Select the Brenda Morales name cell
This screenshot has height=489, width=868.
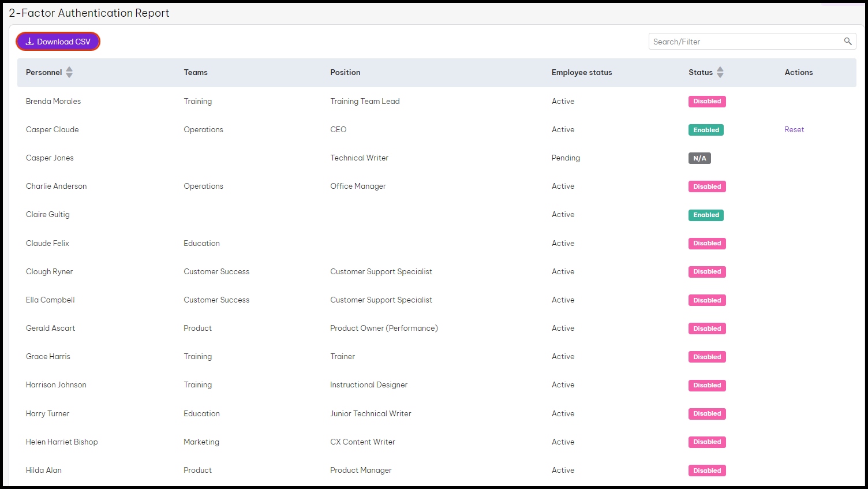pyautogui.click(x=53, y=101)
